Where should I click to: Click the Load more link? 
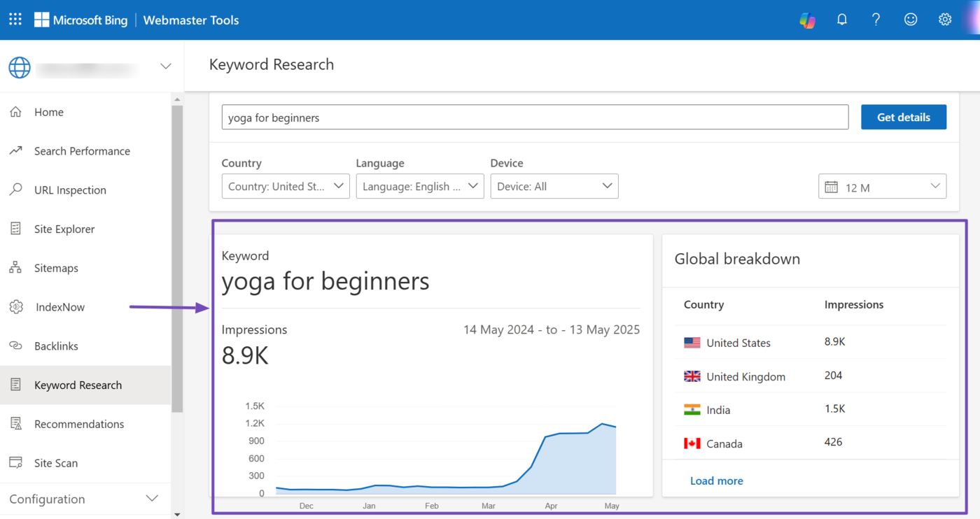(716, 481)
